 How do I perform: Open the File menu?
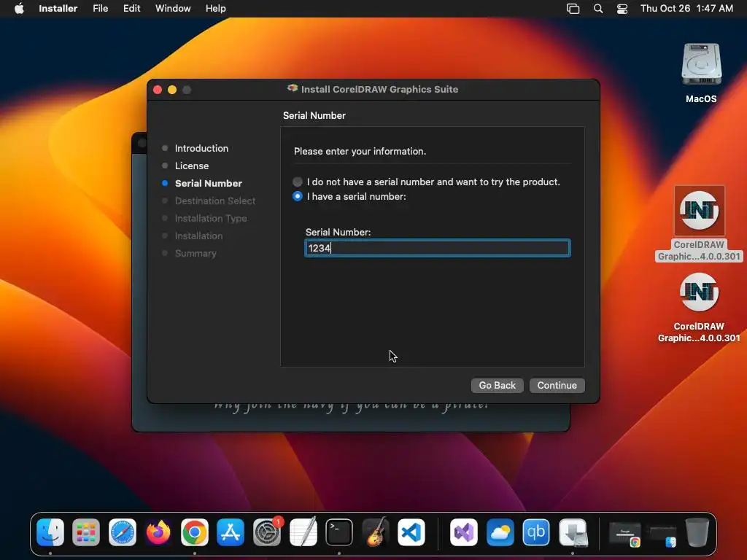pyautogui.click(x=101, y=9)
